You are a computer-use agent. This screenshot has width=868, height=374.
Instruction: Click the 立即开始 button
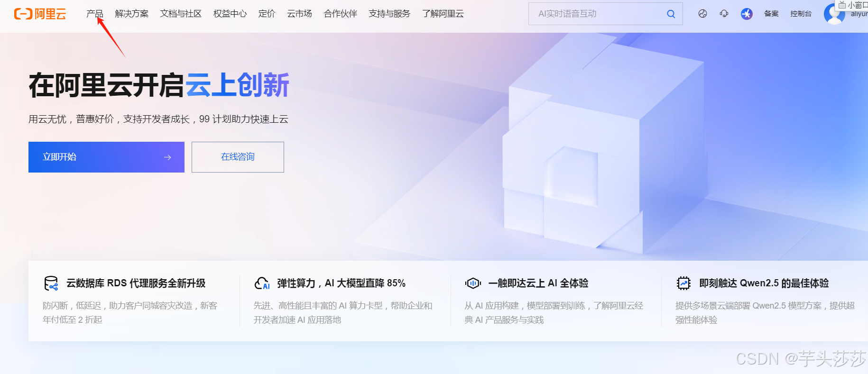pyautogui.click(x=106, y=157)
